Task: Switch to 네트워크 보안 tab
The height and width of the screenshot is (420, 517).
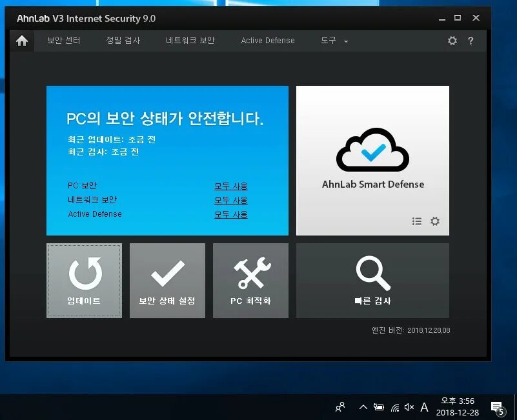Action: coord(190,41)
